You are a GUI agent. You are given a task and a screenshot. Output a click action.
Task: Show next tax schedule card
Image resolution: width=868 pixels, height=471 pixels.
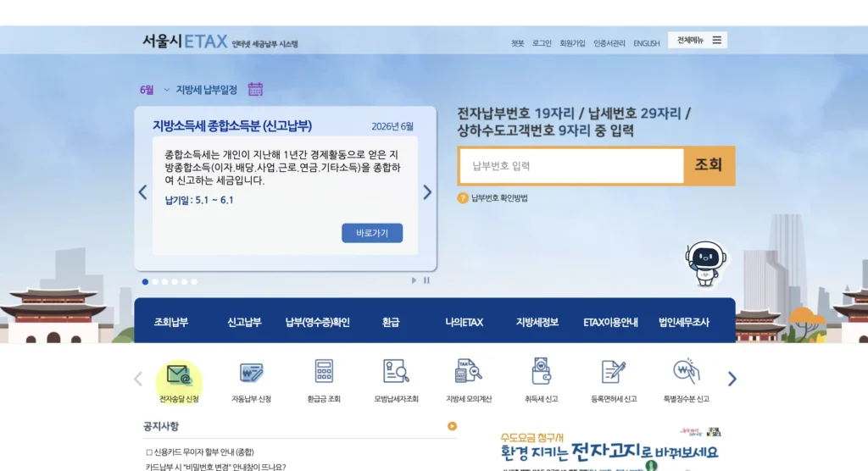click(x=427, y=192)
